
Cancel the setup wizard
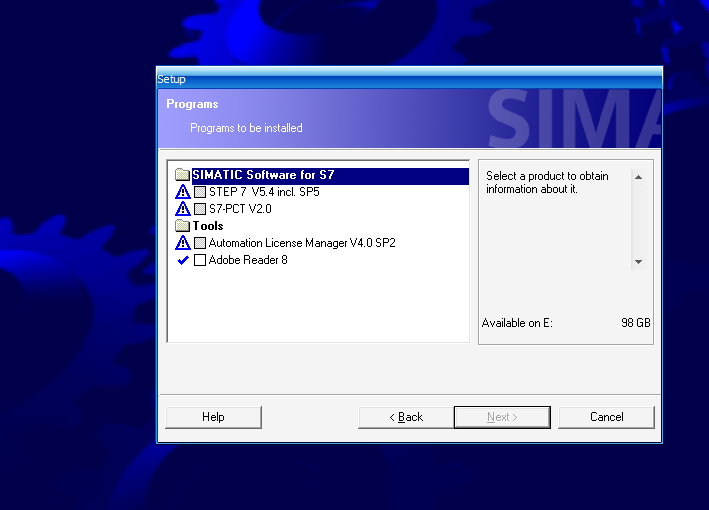click(606, 417)
